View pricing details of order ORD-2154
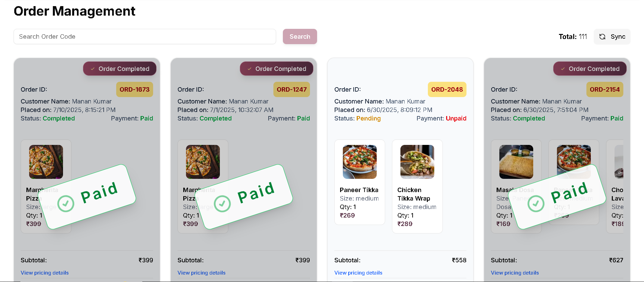The width and height of the screenshot is (644, 282). (x=515, y=273)
